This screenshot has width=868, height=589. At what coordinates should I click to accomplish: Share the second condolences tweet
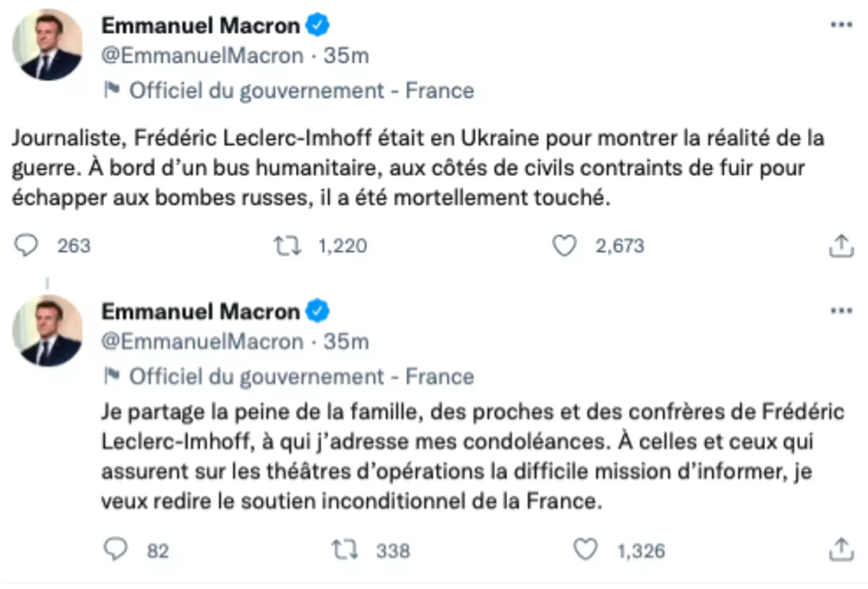[x=841, y=550]
